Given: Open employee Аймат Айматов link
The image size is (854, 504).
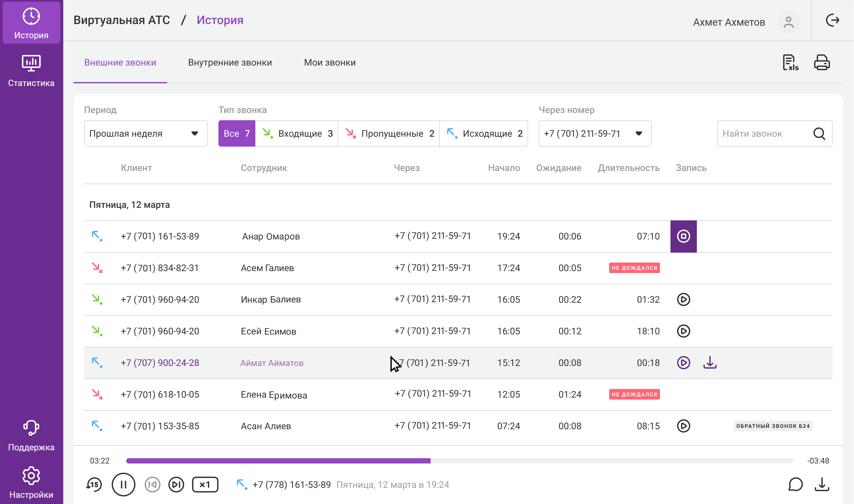Looking at the screenshot, I should (272, 363).
